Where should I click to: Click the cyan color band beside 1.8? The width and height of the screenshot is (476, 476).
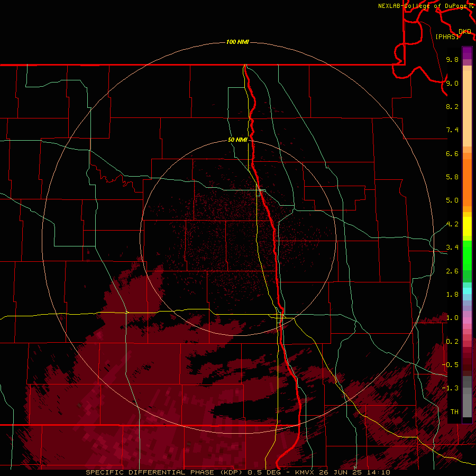click(467, 291)
